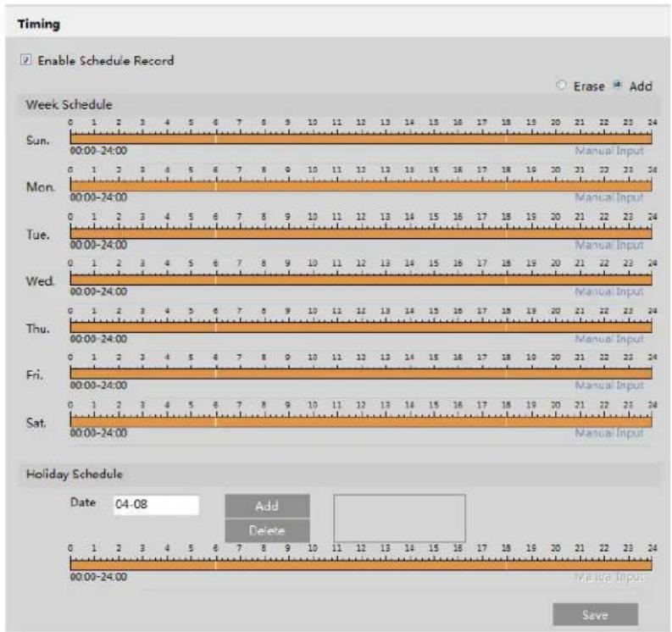This screenshot has height=632, width=672.
Task: Open Manual Input for Thursday
Action: click(609, 339)
